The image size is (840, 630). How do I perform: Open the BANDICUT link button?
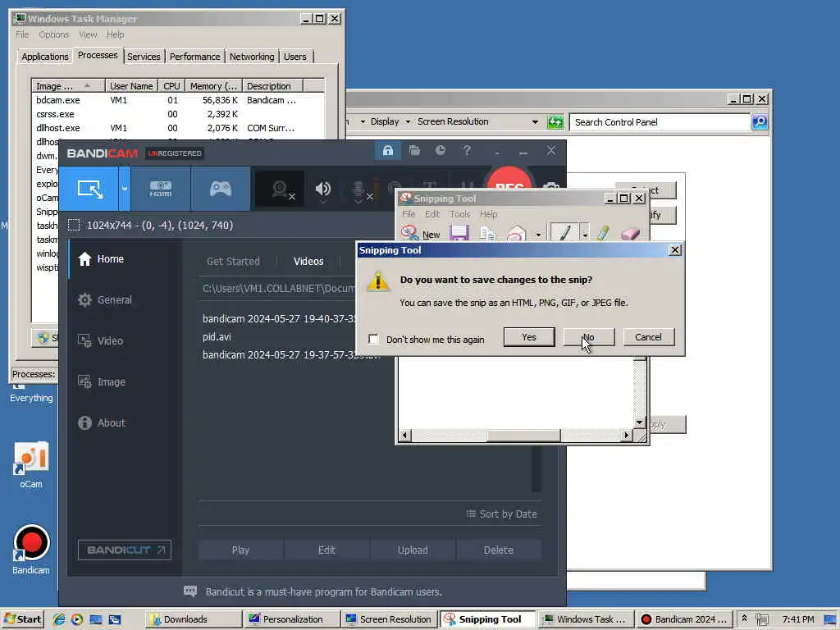125,550
